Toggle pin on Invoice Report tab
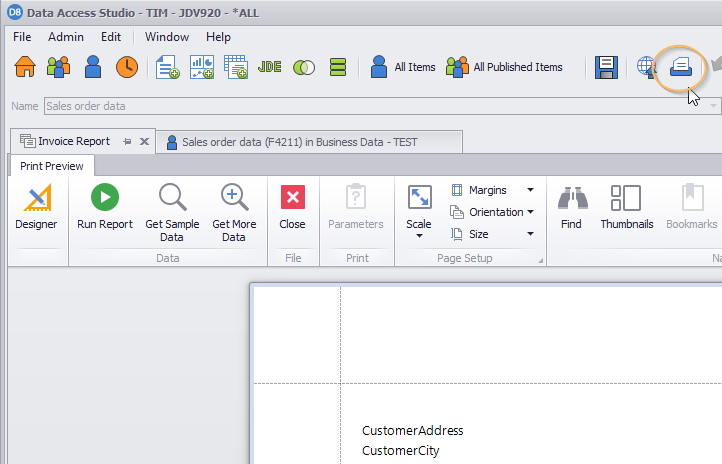 [x=127, y=142]
